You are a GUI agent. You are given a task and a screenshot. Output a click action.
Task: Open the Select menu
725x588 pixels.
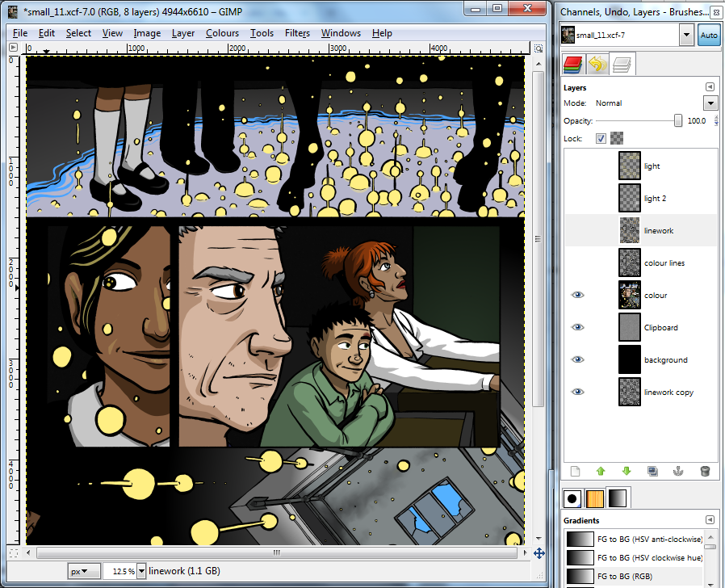[x=78, y=33]
